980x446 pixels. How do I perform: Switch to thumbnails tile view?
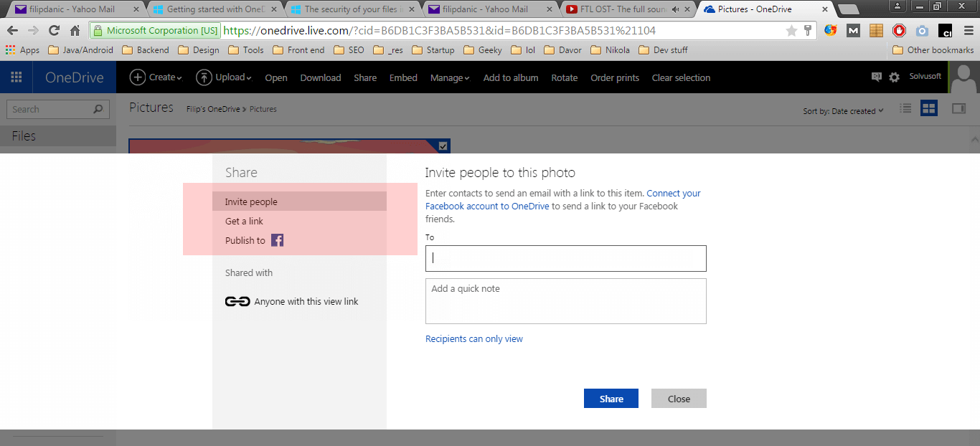pyautogui.click(x=929, y=108)
